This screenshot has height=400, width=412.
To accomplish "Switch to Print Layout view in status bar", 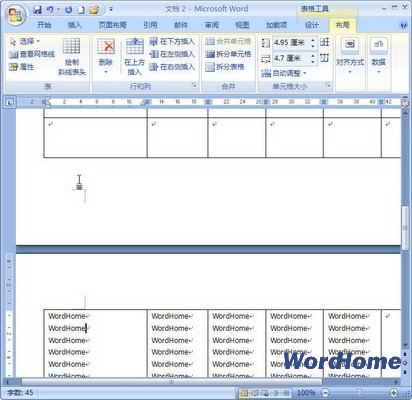I will [244, 393].
